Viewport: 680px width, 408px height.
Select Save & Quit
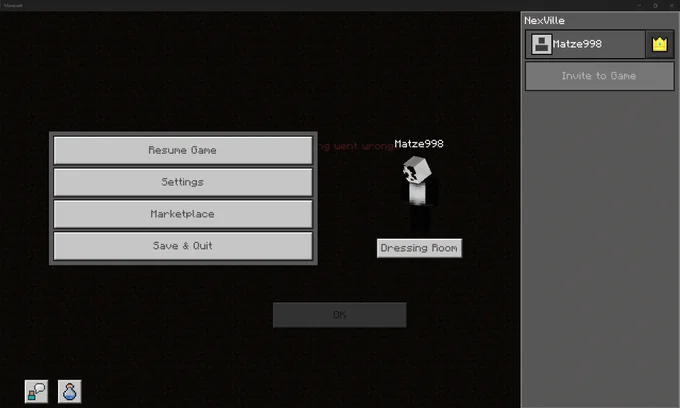pyautogui.click(x=183, y=246)
